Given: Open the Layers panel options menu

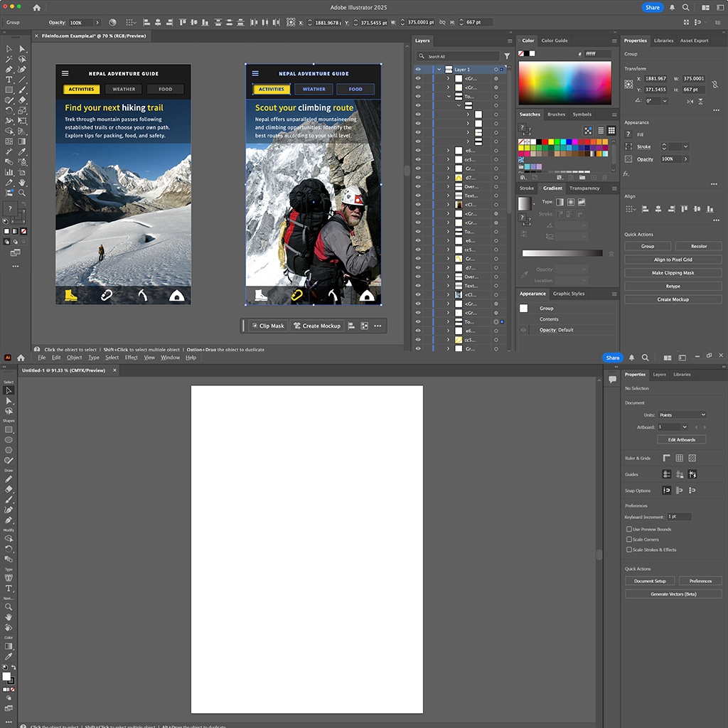Looking at the screenshot, I should [x=510, y=41].
